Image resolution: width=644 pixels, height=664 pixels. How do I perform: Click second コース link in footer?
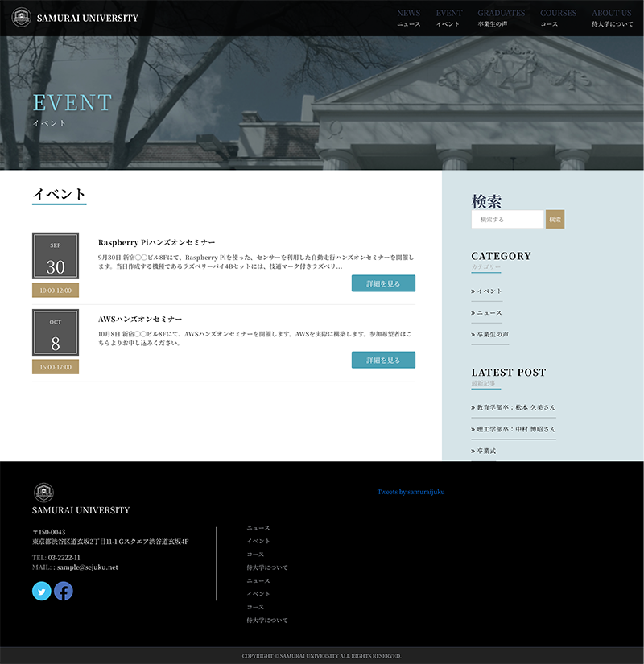[x=255, y=607]
